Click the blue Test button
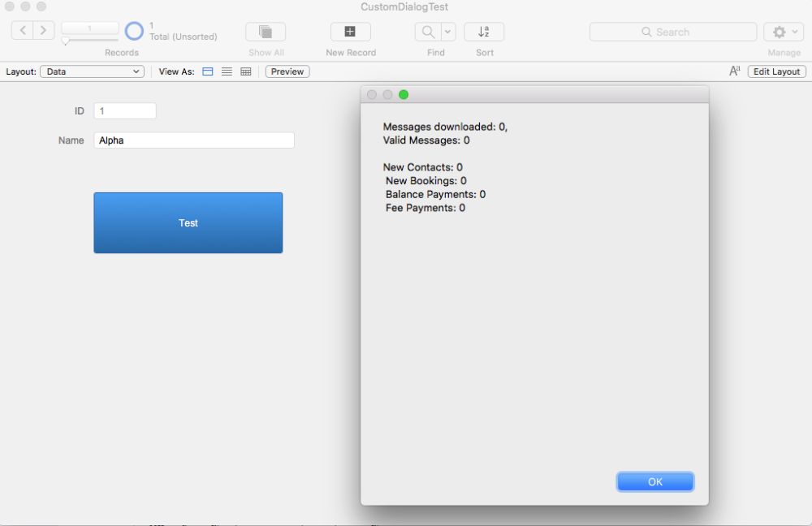This screenshot has width=812, height=526. pos(188,223)
